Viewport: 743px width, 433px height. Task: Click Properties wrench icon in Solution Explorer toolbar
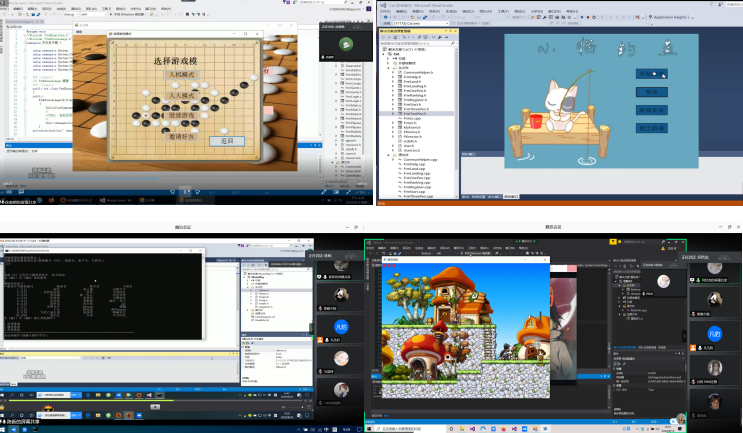point(440,37)
